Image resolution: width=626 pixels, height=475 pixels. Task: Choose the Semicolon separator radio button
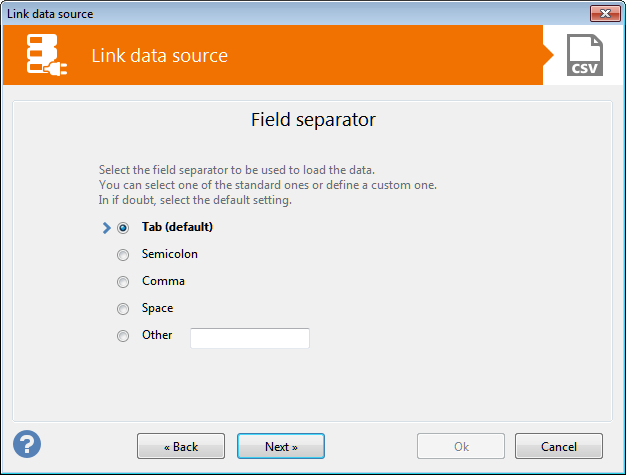coord(123,255)
